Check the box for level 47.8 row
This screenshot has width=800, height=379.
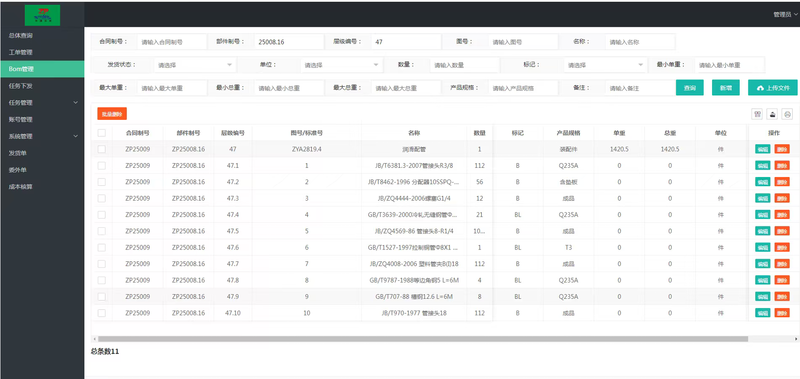click(x=102, y=280)
